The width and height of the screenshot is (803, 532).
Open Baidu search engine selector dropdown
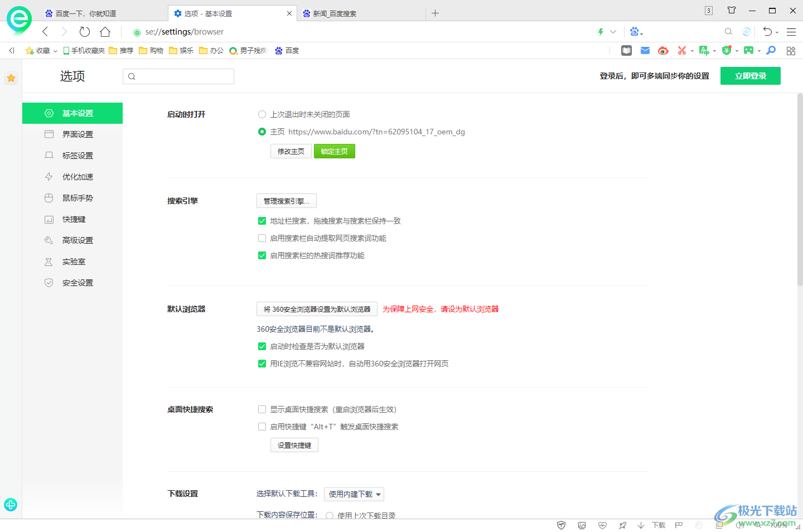point(636,32)
